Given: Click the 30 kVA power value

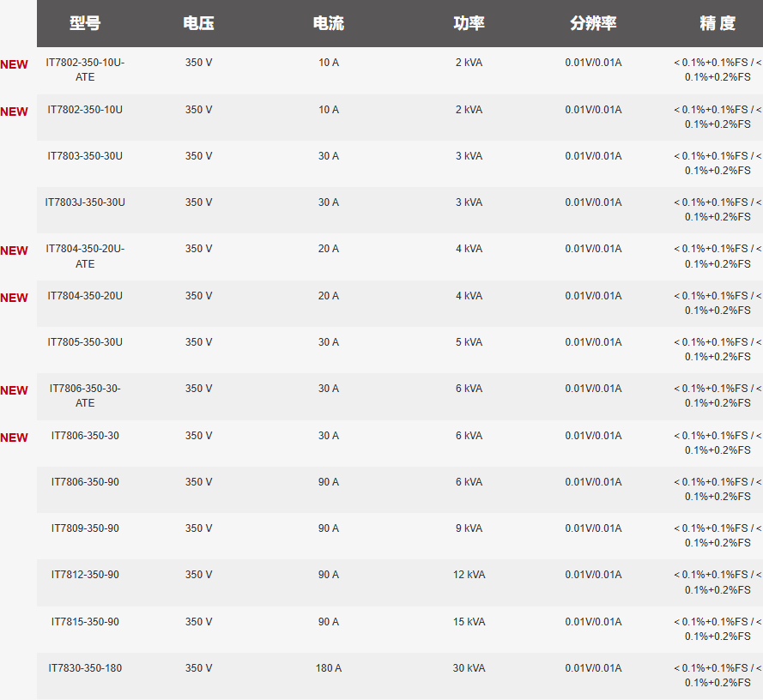Looking at the screenshot, I should point(469,668).
